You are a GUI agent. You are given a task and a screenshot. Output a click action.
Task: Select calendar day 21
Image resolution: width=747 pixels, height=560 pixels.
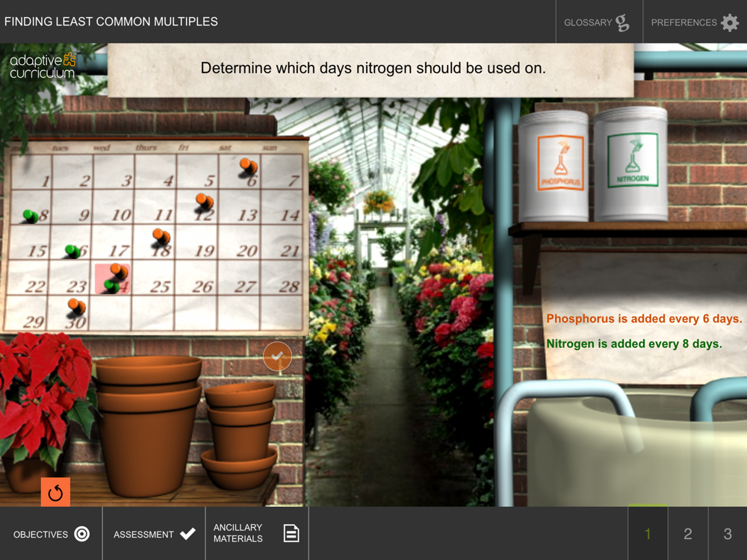point(282,243)
